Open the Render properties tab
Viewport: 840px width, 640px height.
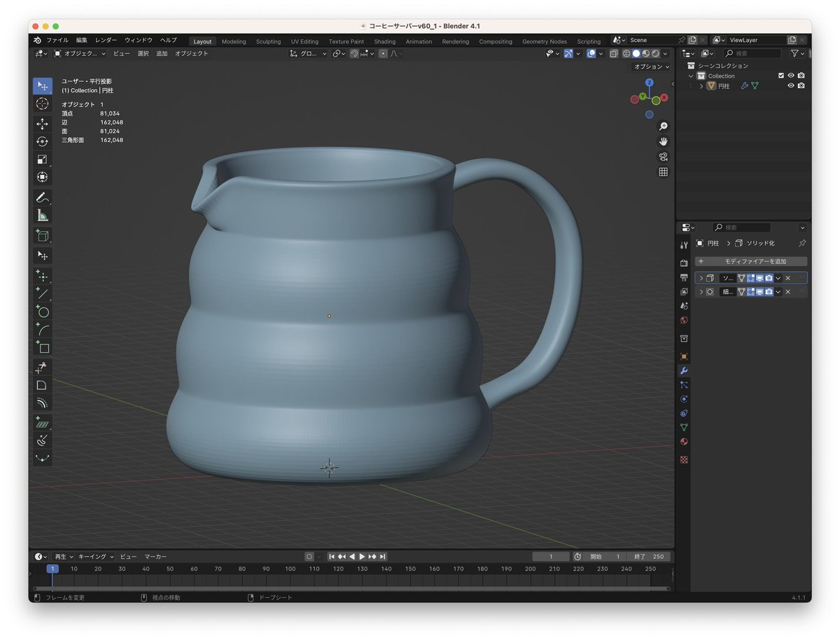[x=684, y=263]
